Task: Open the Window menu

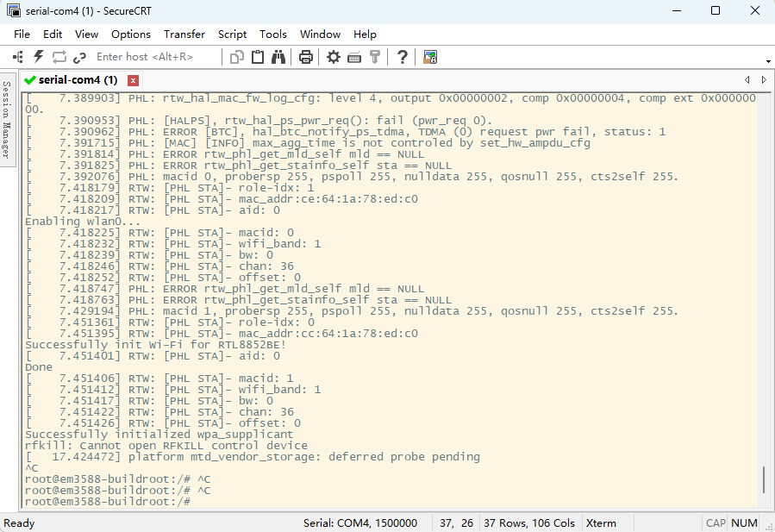Action: pos(320,34)
